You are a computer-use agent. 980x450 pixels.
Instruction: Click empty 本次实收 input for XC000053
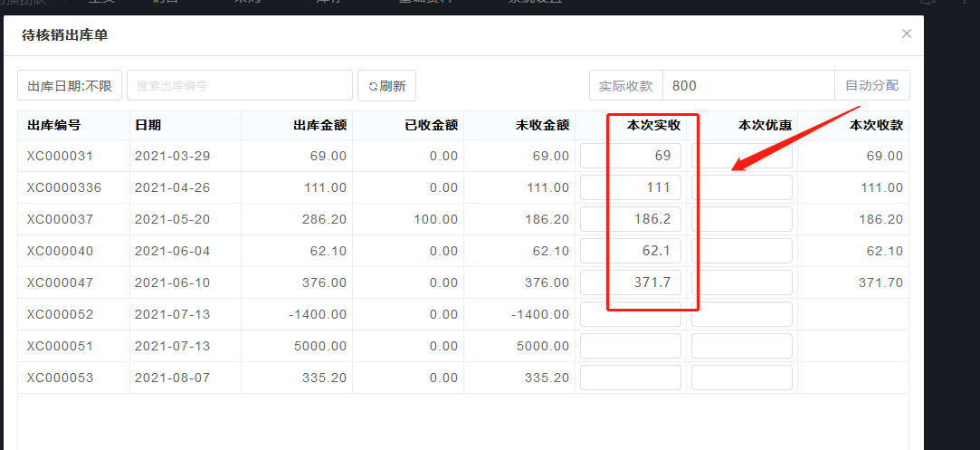(631, 378)
